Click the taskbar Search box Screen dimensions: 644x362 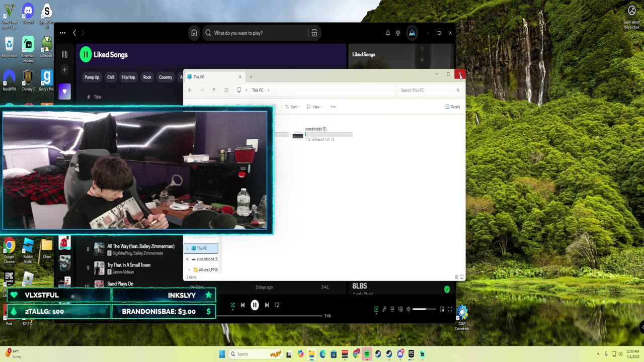256,354
